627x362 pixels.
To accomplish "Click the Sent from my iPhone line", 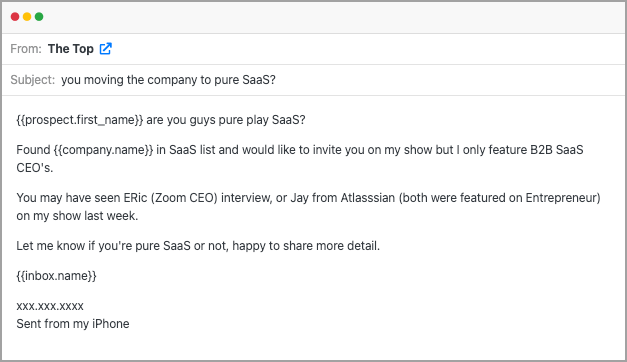I will click(x=73, y=324).
